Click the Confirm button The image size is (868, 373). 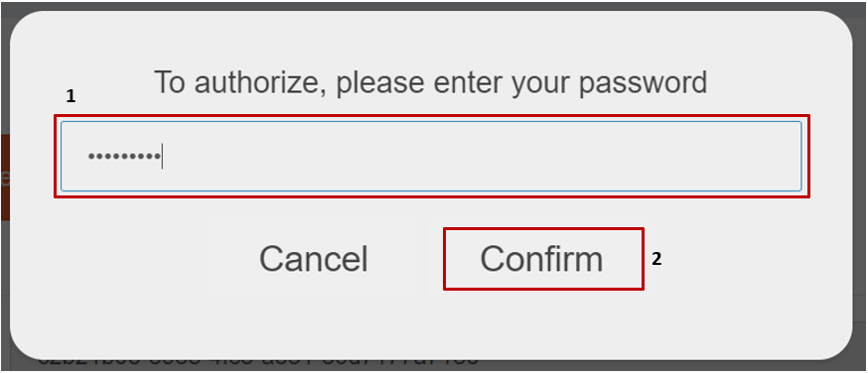tap(542, 259)
